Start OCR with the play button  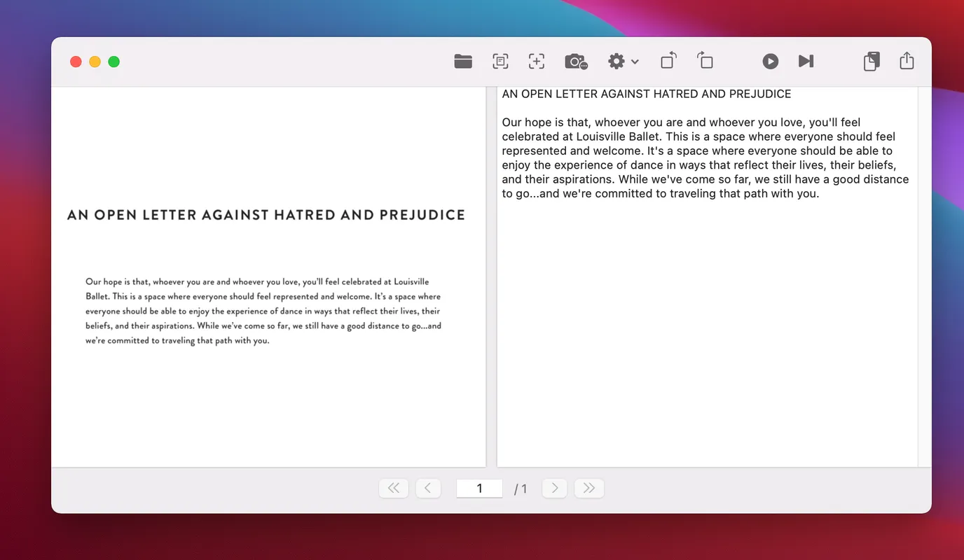click(770, 62)
